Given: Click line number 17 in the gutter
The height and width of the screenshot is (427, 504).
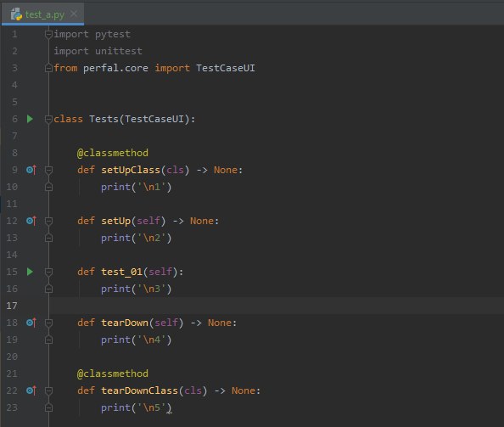Looking at the screenshot, I should pos(12,306).
